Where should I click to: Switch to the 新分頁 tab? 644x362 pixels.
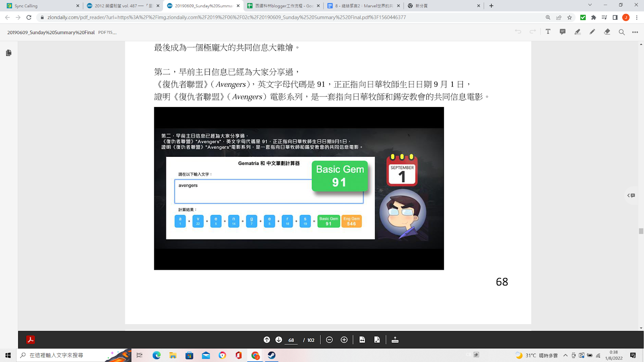click(444, 6)
